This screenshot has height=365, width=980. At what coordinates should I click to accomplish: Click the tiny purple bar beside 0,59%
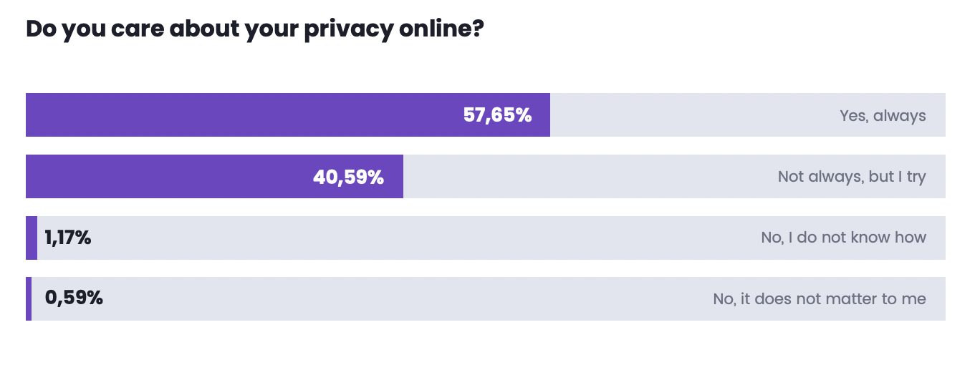tap(29, 298)
